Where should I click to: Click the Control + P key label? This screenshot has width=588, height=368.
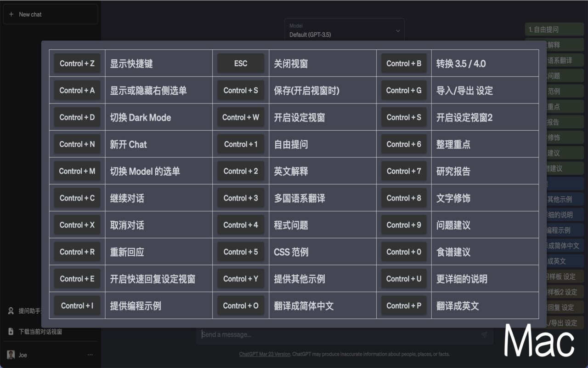pos(404,305)
